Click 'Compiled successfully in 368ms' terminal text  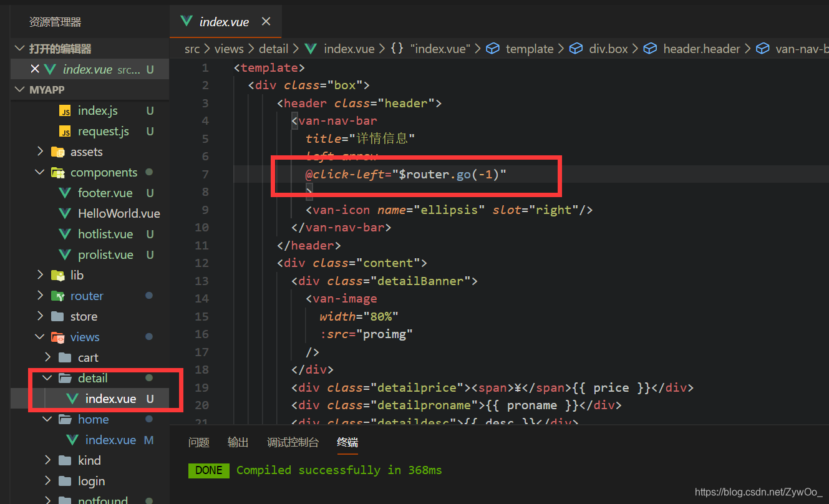click(x=339, y=470)
